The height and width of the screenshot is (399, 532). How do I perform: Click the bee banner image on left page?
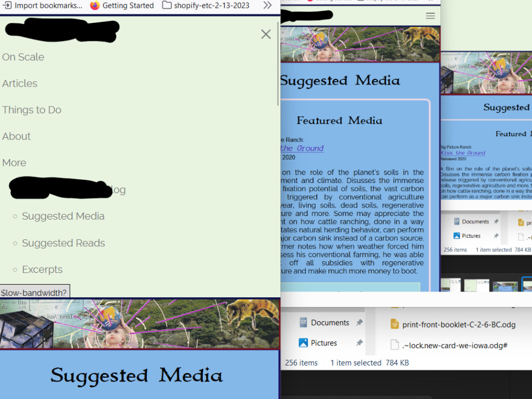tap(140, 324)
